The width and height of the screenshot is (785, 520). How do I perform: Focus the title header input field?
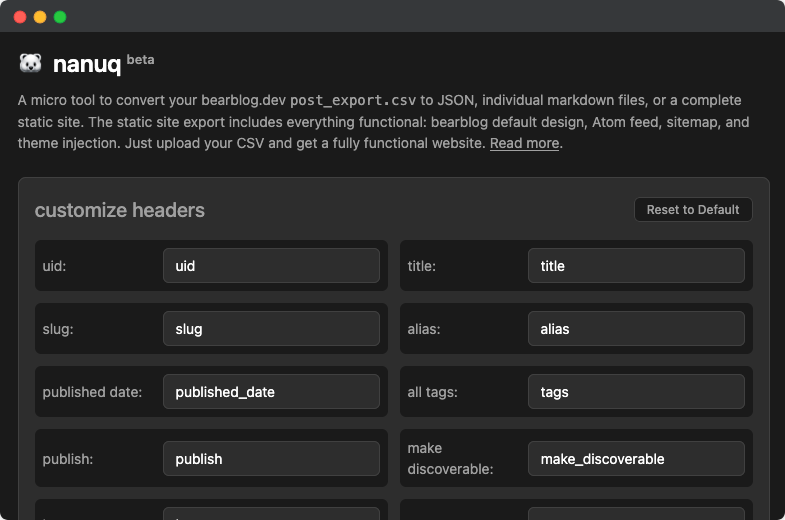click(x=636, y=266)
